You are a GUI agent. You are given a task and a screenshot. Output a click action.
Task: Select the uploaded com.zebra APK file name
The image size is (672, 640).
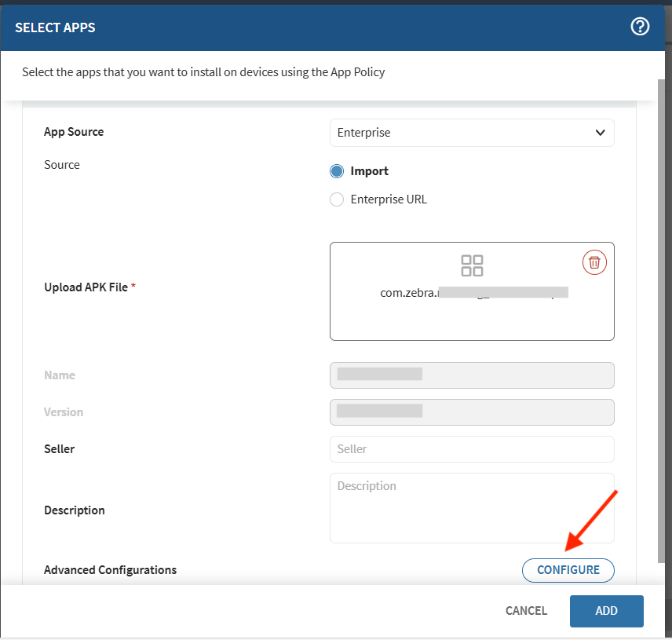coord(473,293)
